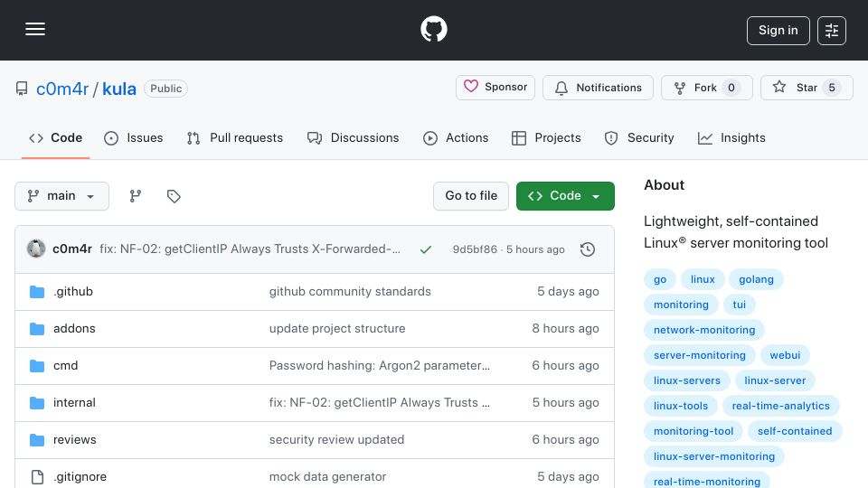Click the 'tui' topic tag

(x=739, y=305)
